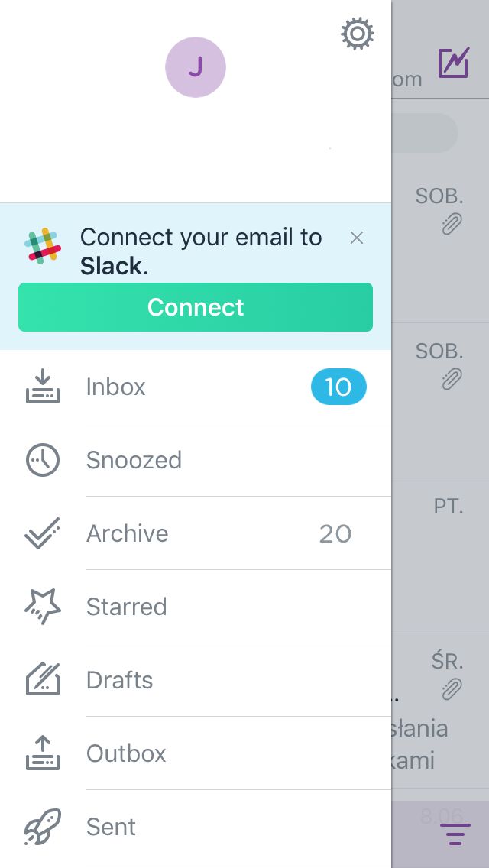Show the Starred messages folder
The width and height of the screenshot is (489, 868).
click(126, 607)
